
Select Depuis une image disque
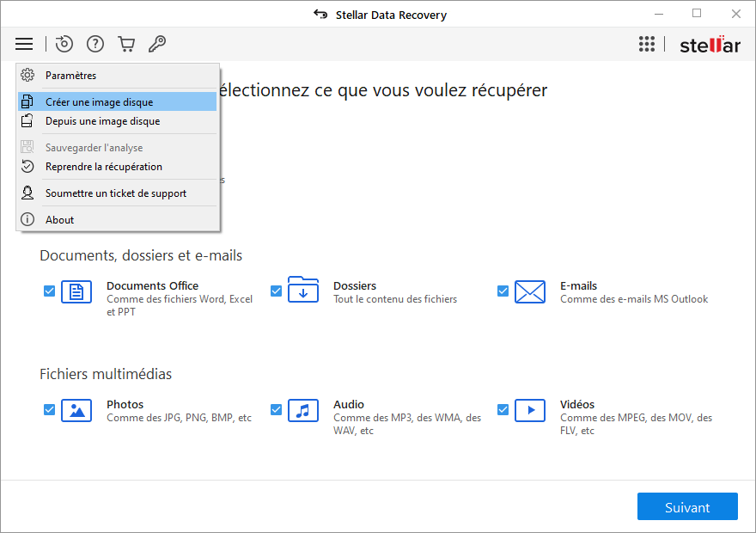(x=102, y=121)
